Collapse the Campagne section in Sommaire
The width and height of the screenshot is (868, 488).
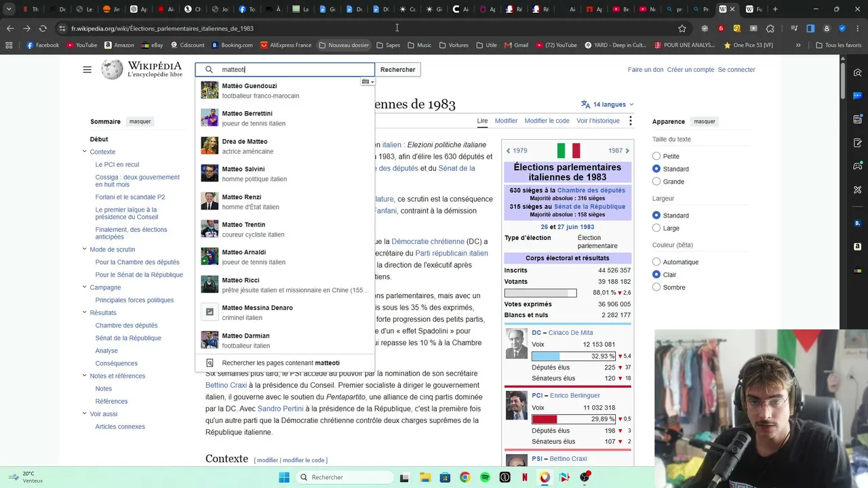(x=85, y=287)
